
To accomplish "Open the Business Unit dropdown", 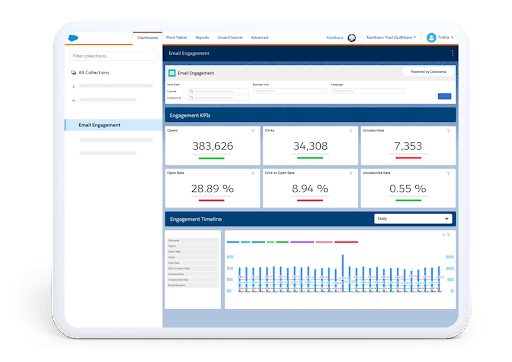I will [x=289, y=91].
